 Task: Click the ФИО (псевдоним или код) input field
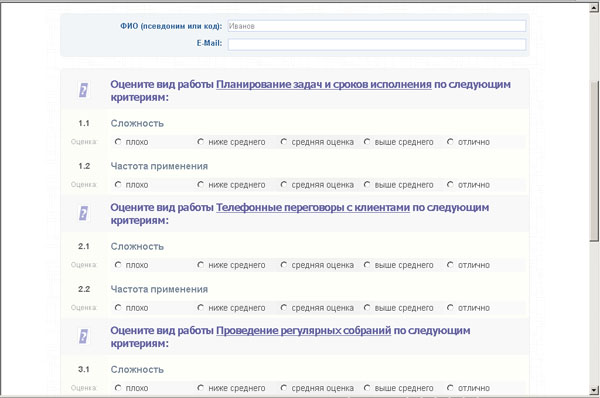pos(377,26)
